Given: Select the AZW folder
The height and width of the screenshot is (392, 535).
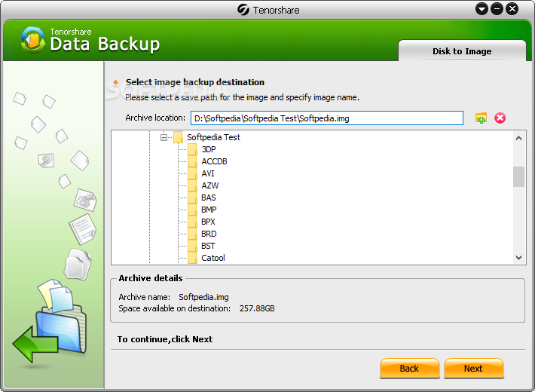Looking at the screenshot, I should tap(209, 185).
